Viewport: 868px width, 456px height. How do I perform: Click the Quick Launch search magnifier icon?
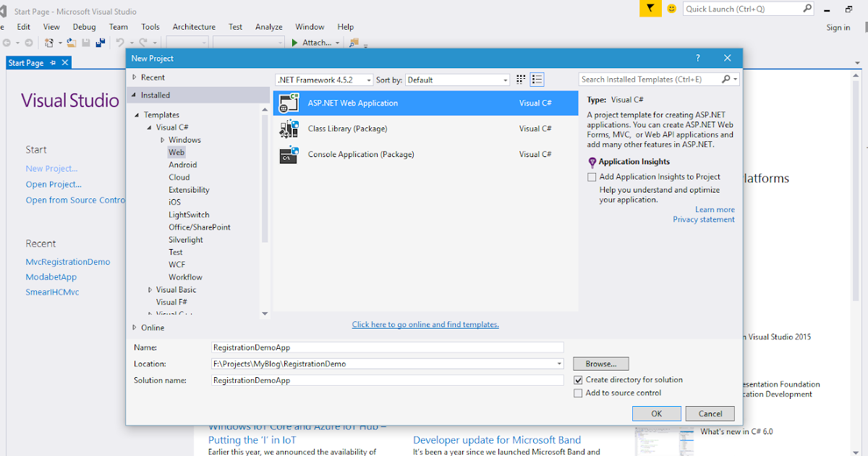point(808,9)
